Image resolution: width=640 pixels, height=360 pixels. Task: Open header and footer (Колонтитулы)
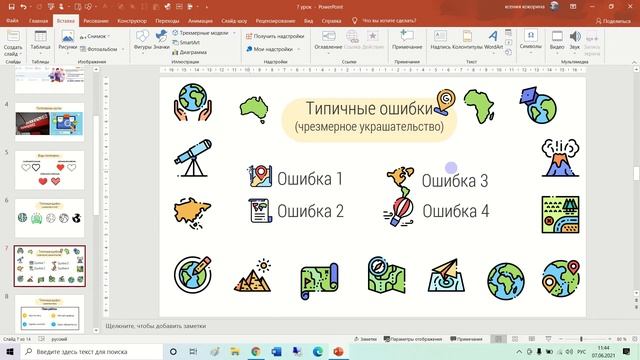[467, 40]
